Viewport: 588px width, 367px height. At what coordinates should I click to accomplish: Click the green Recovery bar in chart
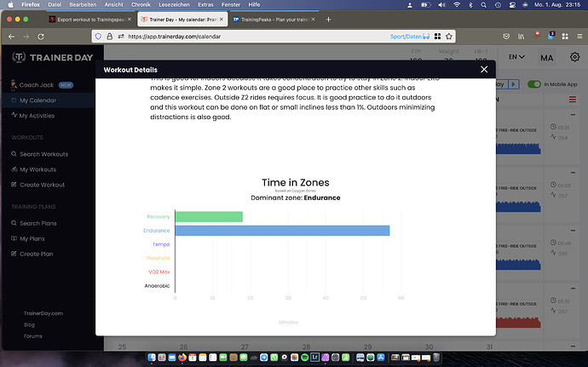209,216
